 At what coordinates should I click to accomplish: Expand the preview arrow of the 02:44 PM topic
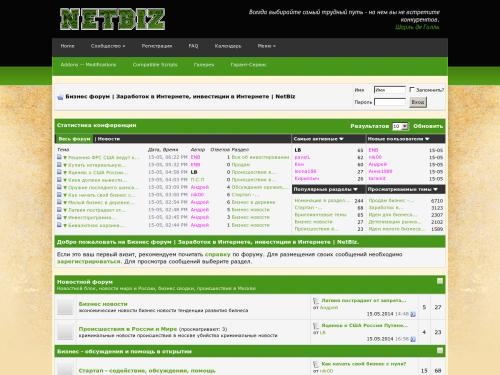click(x=65, y=225)
